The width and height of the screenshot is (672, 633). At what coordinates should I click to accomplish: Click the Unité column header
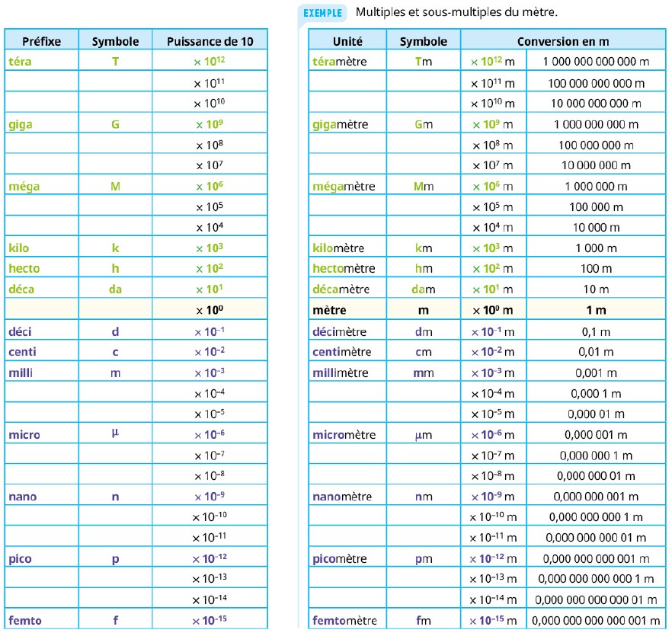click(x=347, y=41)
